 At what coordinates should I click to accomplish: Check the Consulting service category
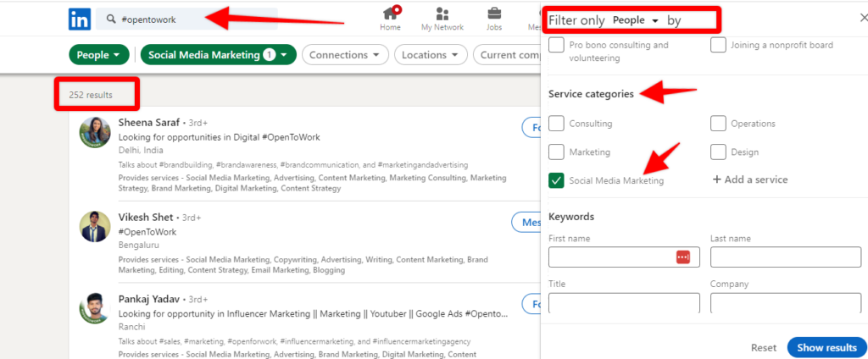pos(556,124)
